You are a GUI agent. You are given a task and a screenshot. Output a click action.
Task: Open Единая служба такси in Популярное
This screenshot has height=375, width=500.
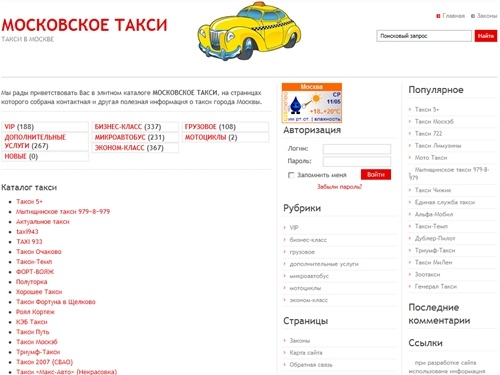[x=445, y=202]
